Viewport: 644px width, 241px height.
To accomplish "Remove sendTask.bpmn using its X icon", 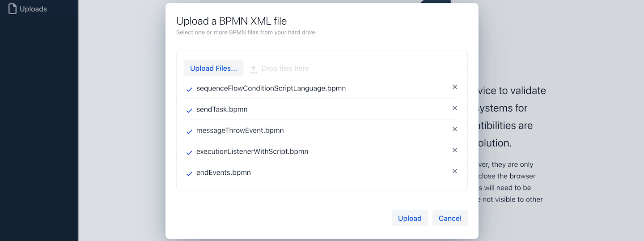I will [x=454, y=108].
